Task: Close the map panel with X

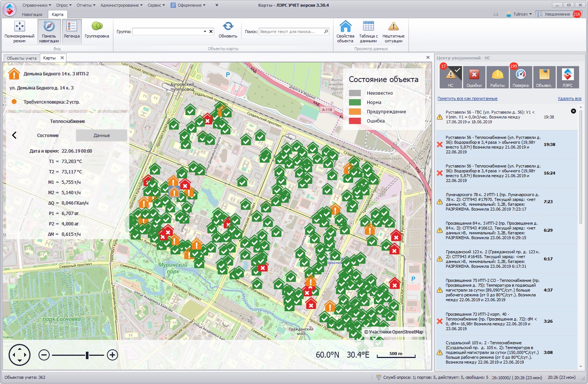Action: [428, 58]
